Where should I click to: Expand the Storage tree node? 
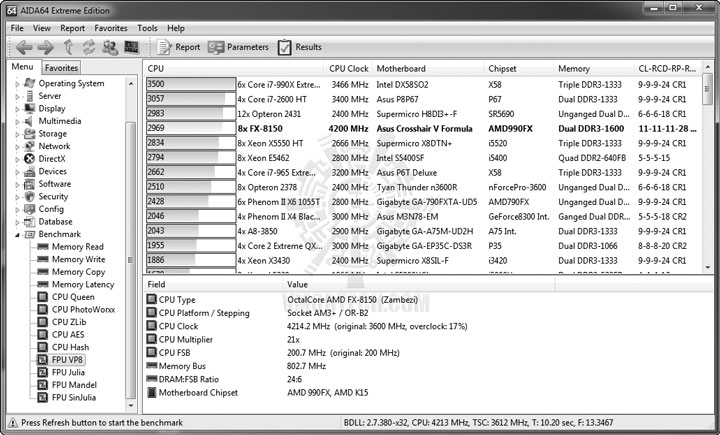[x=17, y=135]
